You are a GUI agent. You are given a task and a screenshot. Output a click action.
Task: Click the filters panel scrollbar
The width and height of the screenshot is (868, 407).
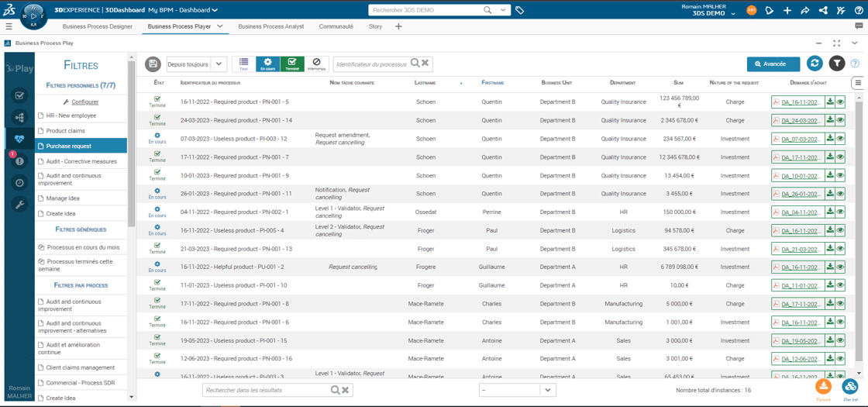(131, 143)
